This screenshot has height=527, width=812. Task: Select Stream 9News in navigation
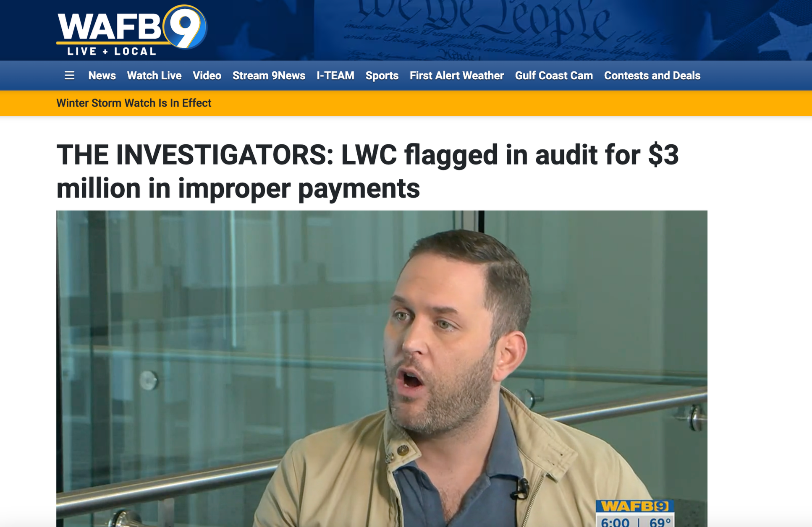click(269, 76)
